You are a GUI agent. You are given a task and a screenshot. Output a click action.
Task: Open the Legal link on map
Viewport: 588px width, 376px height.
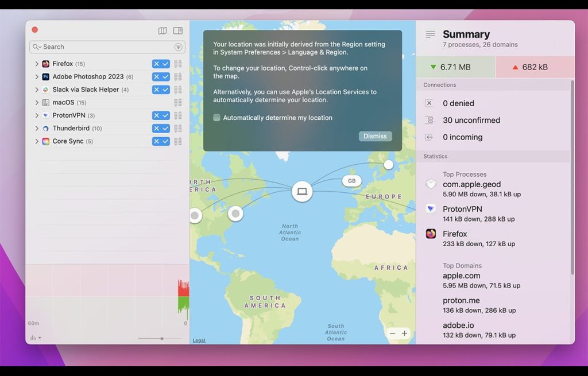(x=199, y=340)
